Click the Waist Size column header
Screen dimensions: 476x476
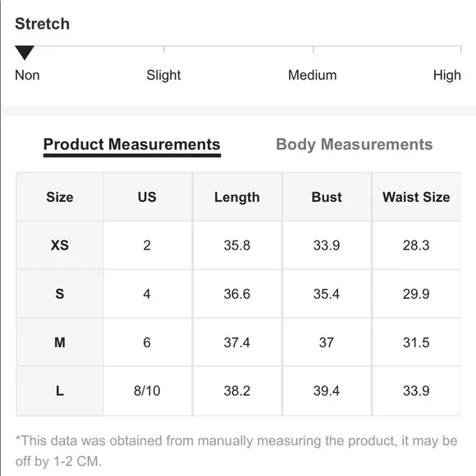[x=416, y=197]
